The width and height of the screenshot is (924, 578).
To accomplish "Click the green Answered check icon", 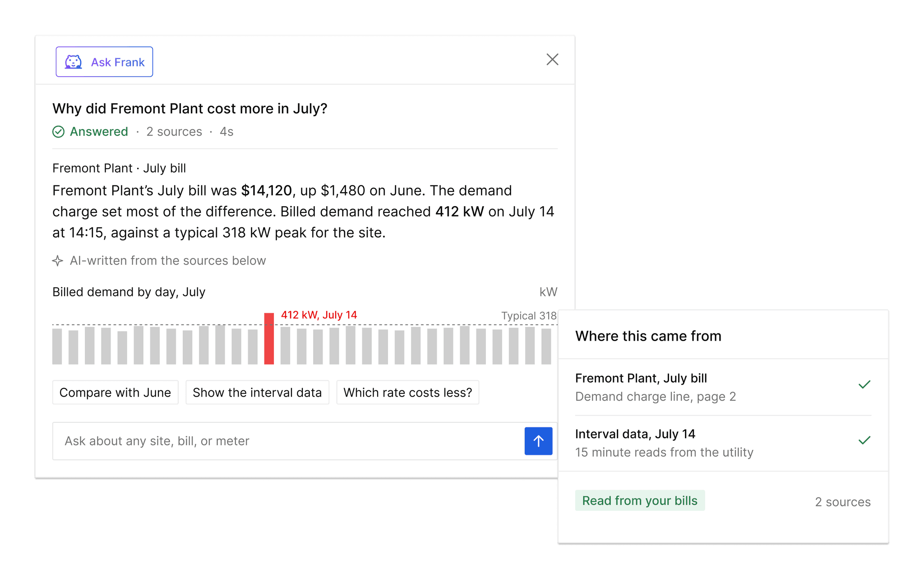I will coord(59,132).
